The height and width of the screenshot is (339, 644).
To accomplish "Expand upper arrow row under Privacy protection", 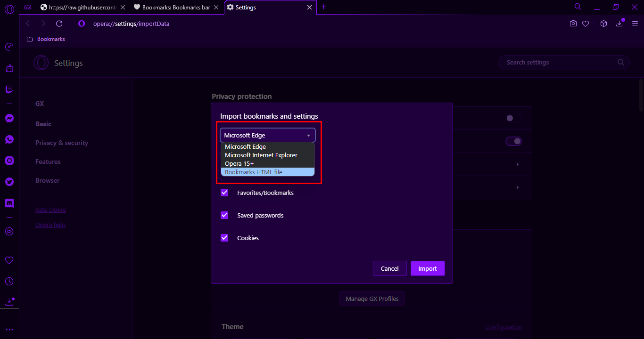I will coord(518,164).
